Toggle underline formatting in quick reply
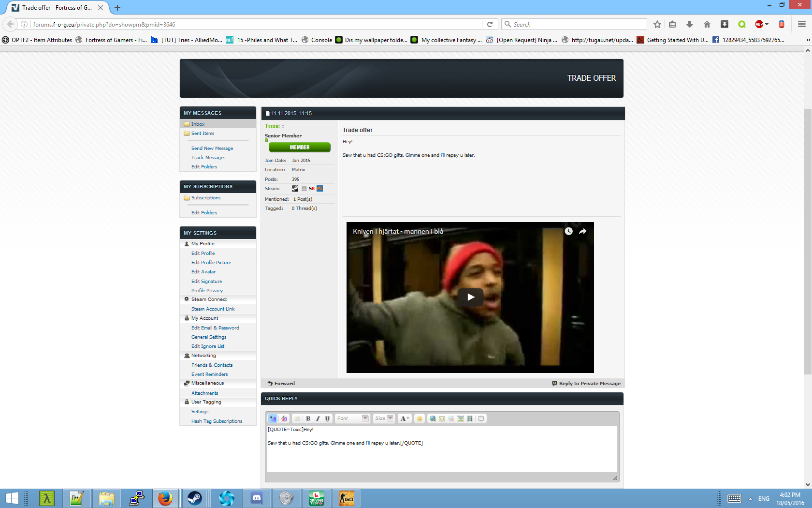 pos(327,418)
